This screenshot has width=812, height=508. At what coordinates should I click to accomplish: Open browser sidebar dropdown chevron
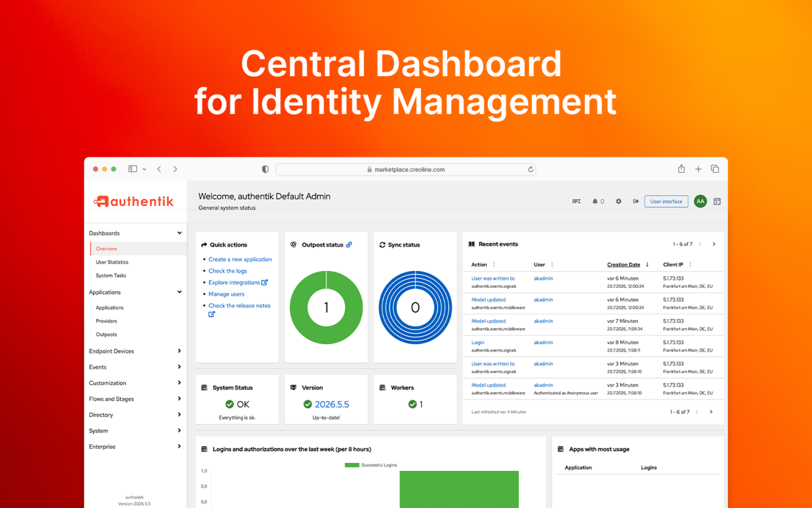click(x=144, y=169)
